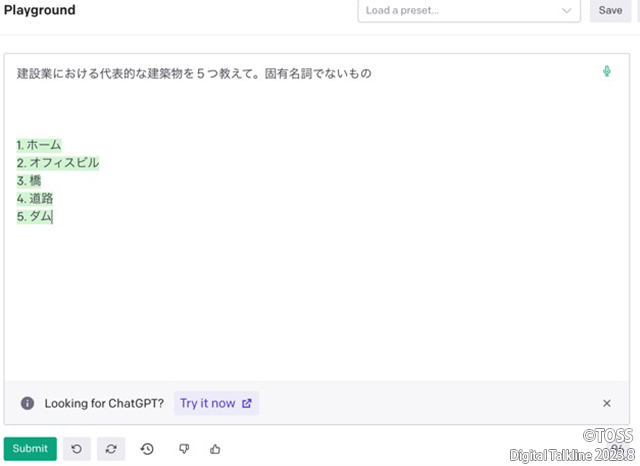Open the 'Load a preset...' dropdown
The height and width of the screenshot is (466, 640).
[460, 11]
